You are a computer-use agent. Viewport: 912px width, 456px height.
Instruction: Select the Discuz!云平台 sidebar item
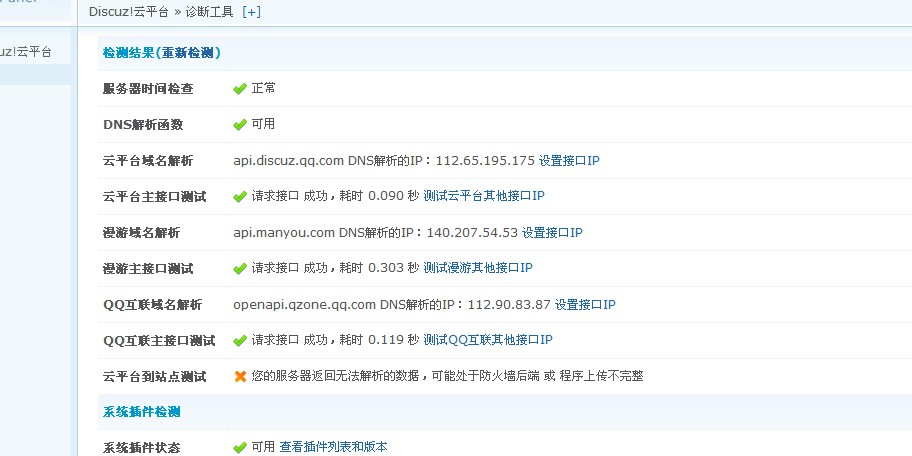coord(26,52)
